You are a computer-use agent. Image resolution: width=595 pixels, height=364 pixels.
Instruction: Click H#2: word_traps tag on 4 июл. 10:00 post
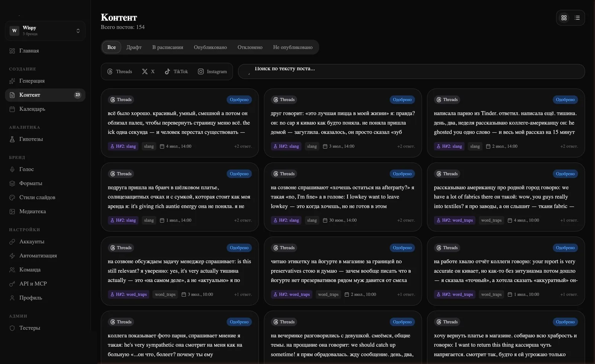[x=454, y=220]
